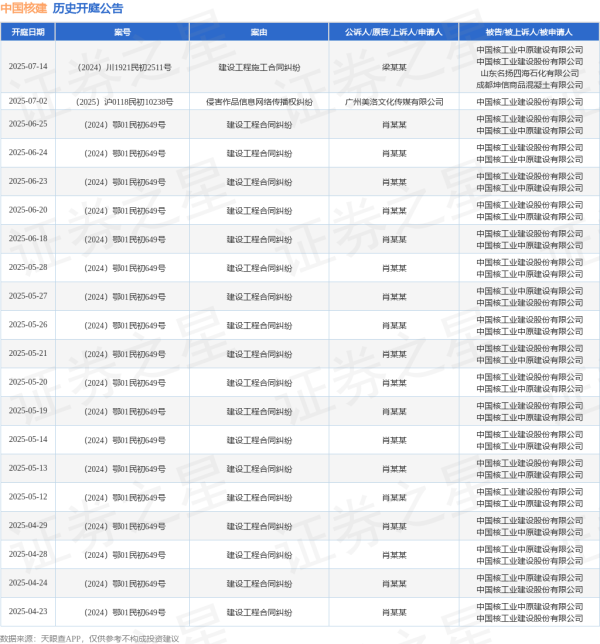Click plaintiff 肖某某 in the 2025-06-23 row
This screenshot has height=644, width=600.
[394, 182]
